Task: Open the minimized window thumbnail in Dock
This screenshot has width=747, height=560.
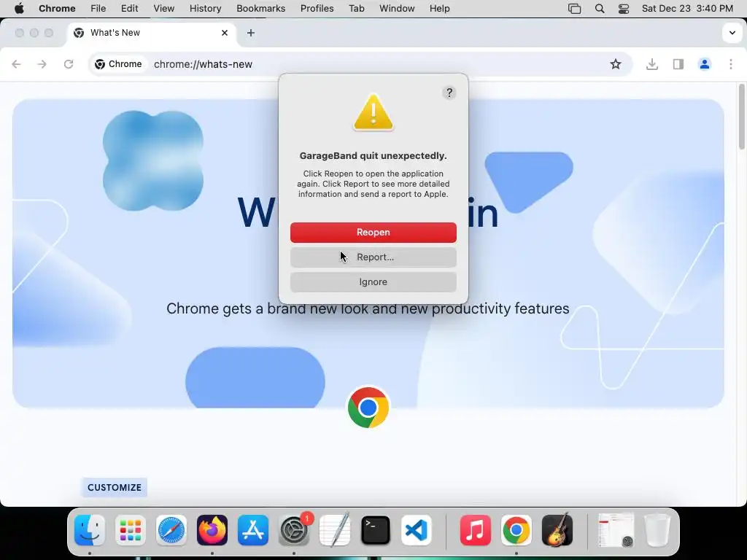Action: pos(616,530)
